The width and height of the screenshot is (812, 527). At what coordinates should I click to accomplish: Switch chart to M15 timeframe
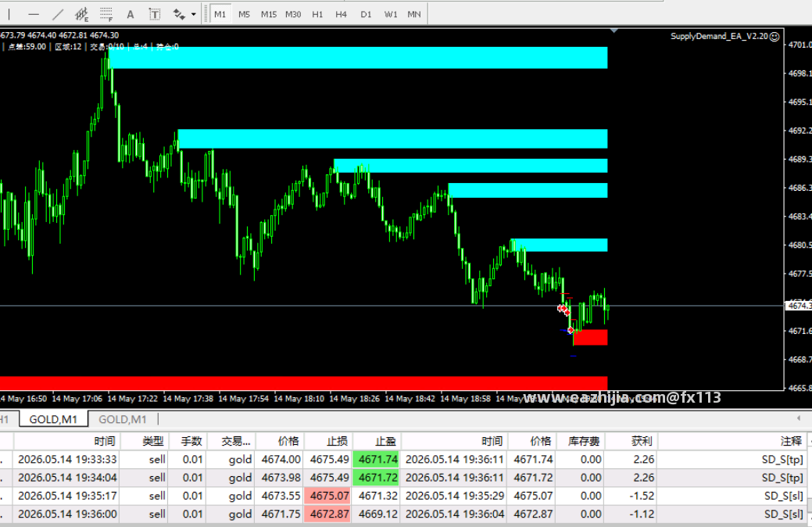coord(268,15)
